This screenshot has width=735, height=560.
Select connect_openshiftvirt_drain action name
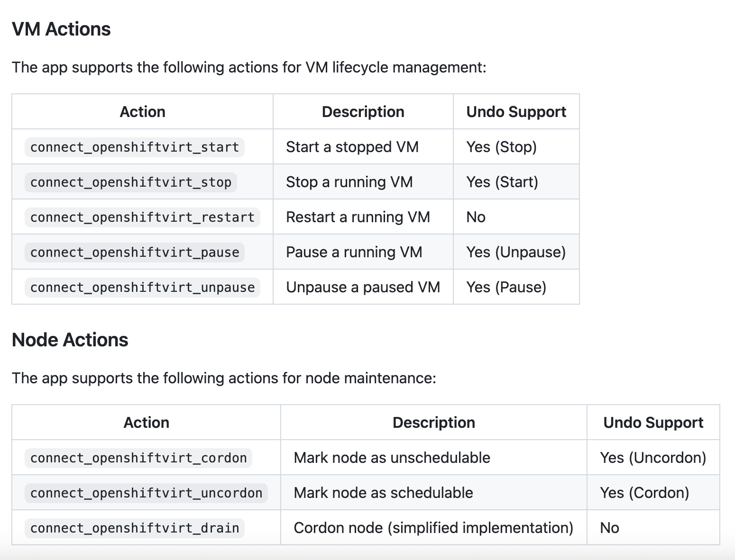135,528
